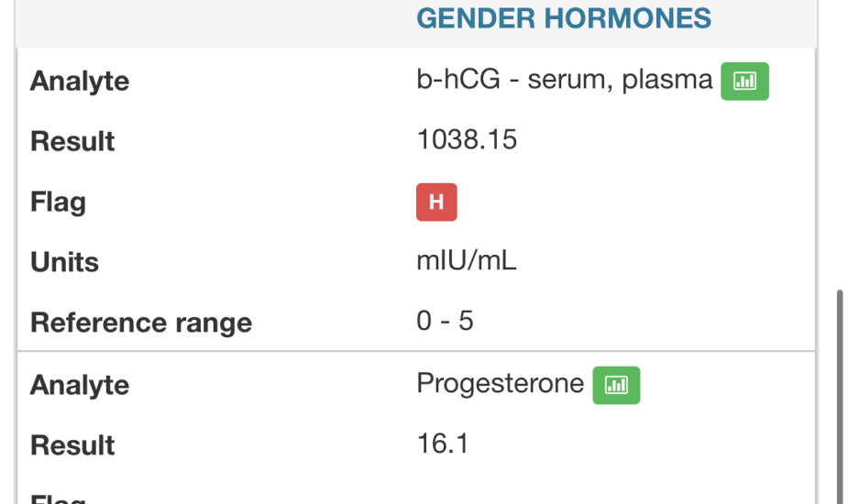Click the partially visible Flag label at the bottom
849x504 pixels.
point(58,499)
